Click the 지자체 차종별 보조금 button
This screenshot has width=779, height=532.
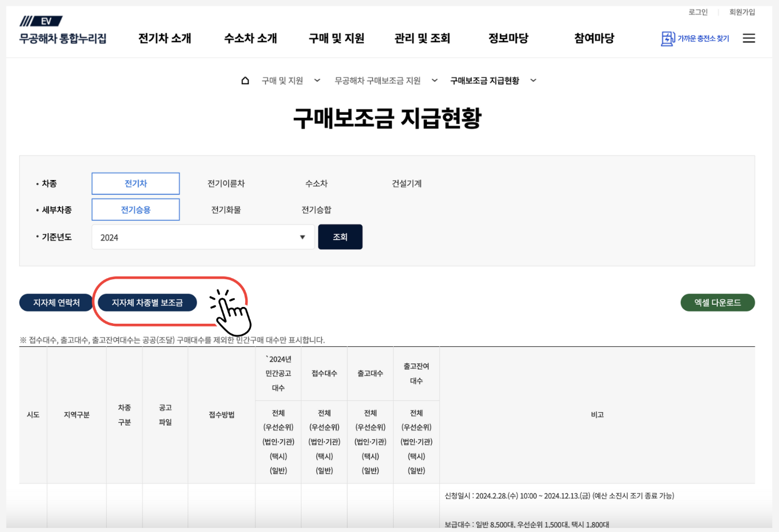click(x=147, y=302)
